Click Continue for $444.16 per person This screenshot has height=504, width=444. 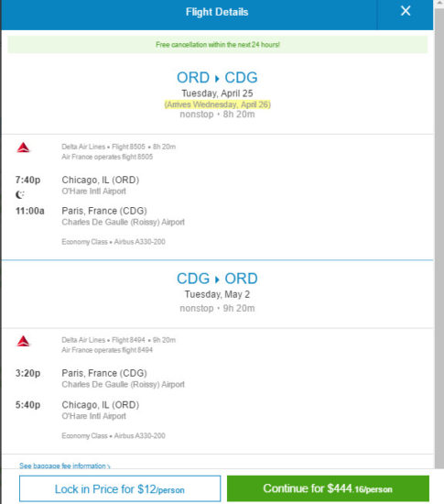pos(328,488)
